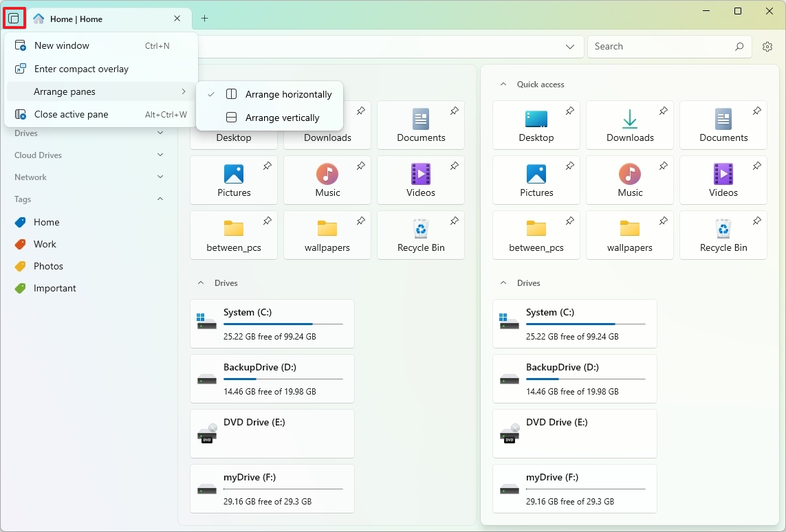
Task: Open the multi-pane layout menu icon
Action: coord(14,18)
